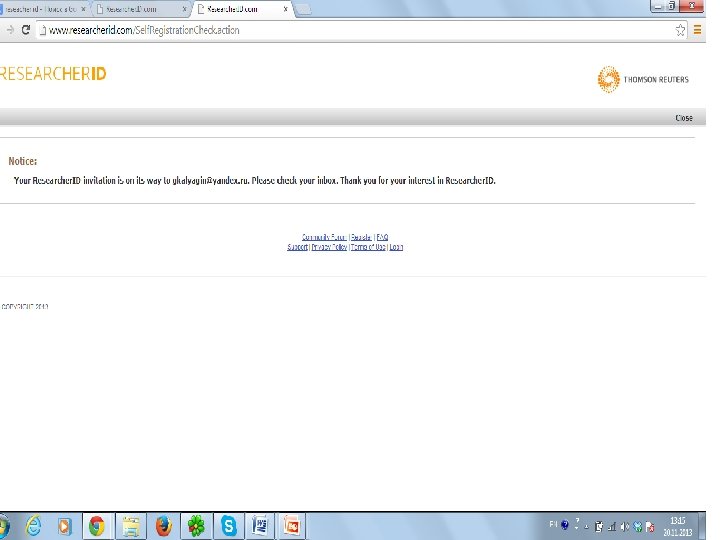Open a new tab with the new-tab button
Image resolution: width=720 pixels, height=540 pixels.
[302, 10]
